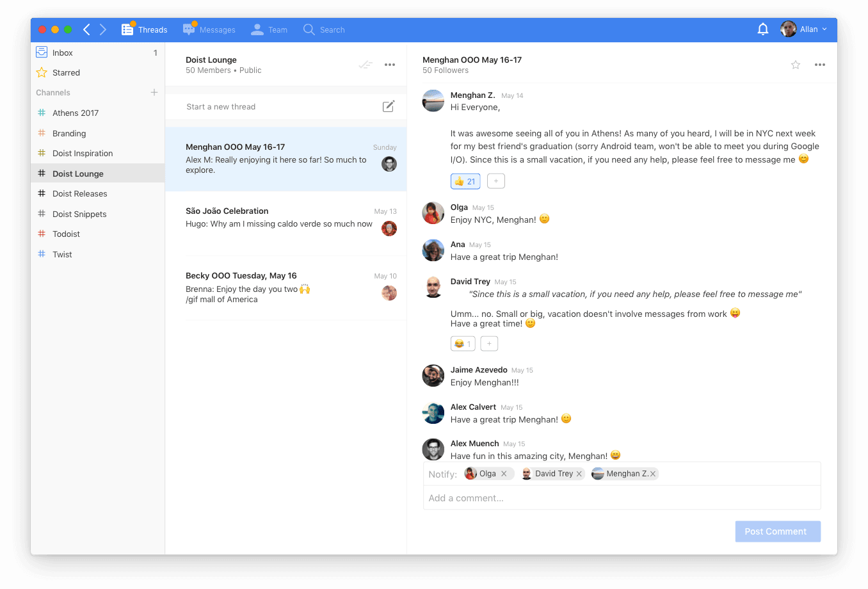Switch to the Messages tab
Screen dimensions: 868x589
pyautogui.click(x=209, y=29)
